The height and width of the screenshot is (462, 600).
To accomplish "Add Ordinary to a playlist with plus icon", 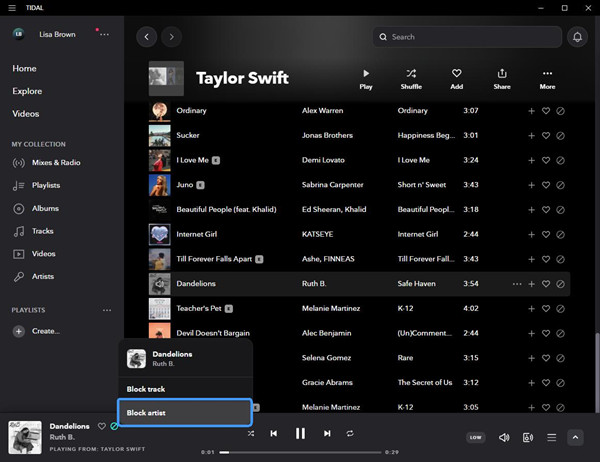I will (x=531, y=111).
